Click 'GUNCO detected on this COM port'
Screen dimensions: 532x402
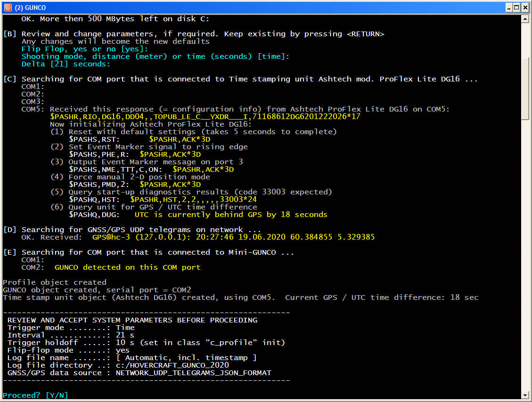tap(128, 267)
